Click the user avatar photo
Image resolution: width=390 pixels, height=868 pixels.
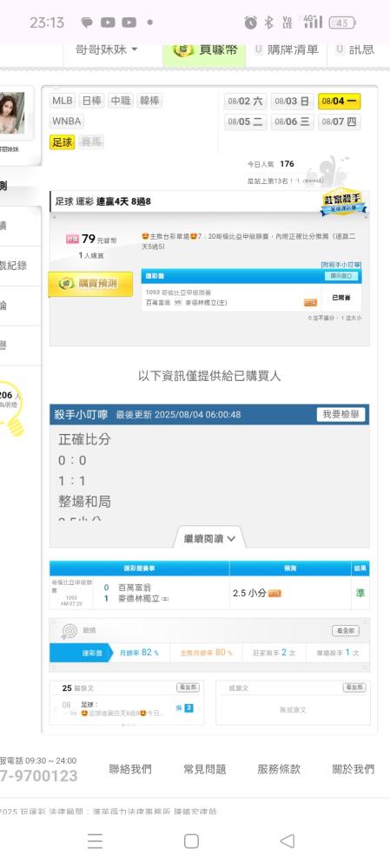(12, 113)
